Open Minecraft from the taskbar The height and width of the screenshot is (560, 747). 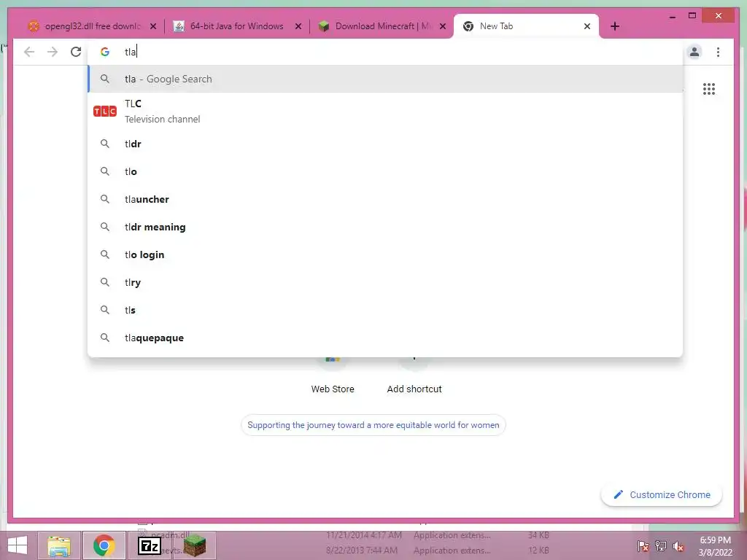pos(195,545)
